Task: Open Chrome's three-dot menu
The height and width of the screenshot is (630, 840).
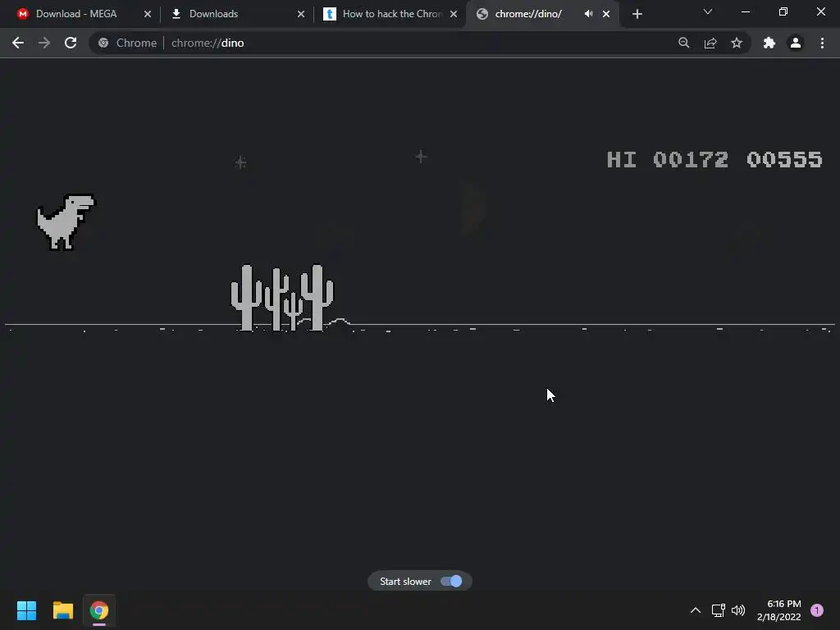Action: [x=822, y=43]
